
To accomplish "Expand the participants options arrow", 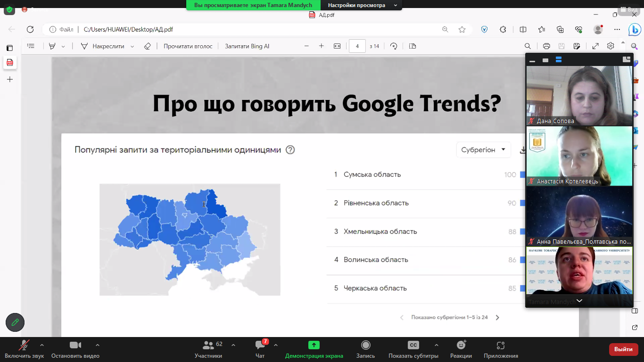I will tap(233, 345).
